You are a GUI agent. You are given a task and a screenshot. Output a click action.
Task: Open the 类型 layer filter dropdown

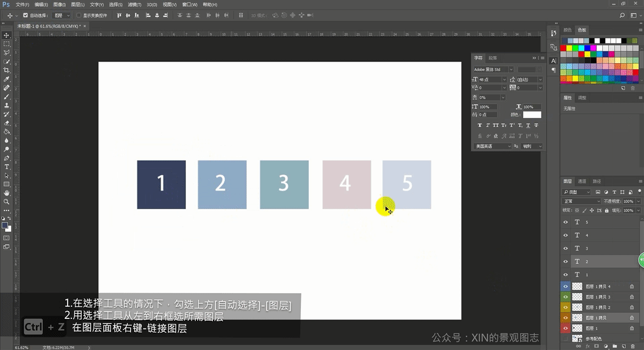coord(576,192)
